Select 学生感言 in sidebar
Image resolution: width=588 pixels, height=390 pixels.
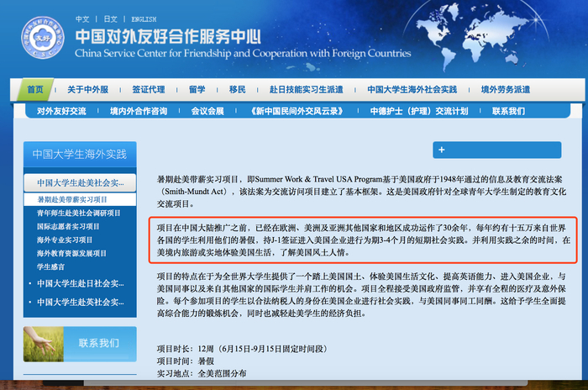[x=50, y=267]
